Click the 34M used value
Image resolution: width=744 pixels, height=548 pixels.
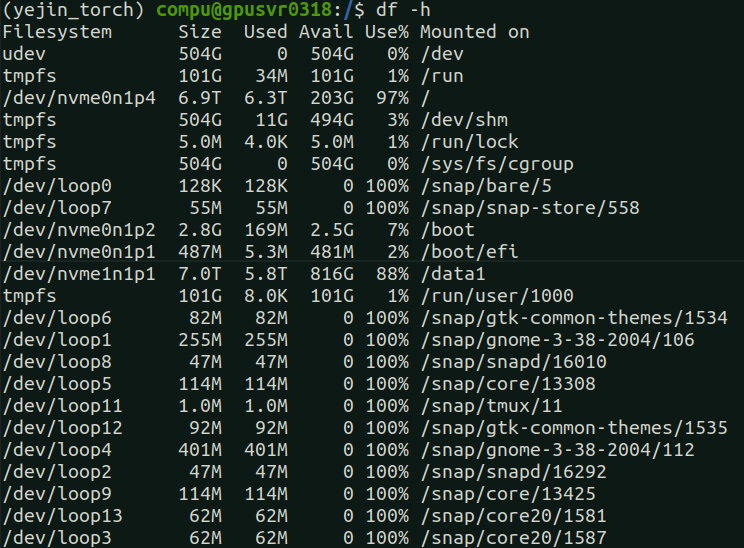(271, 76)
